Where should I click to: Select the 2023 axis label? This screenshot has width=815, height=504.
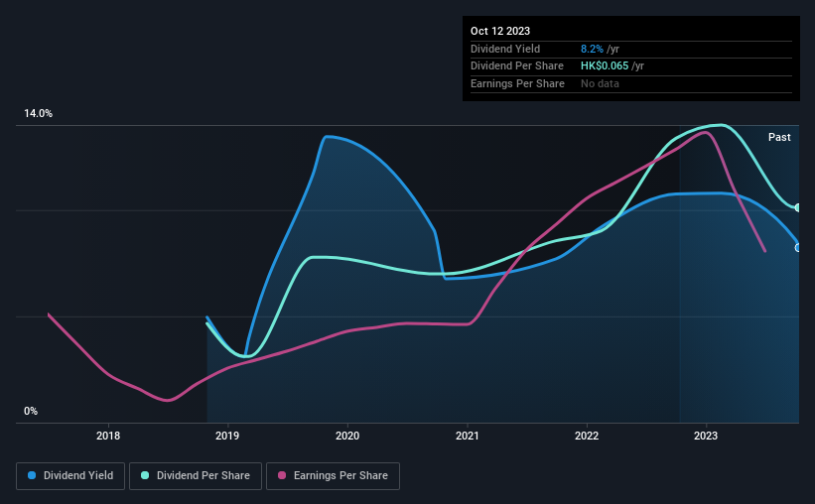pyautogui.click(x=706, y=436)
